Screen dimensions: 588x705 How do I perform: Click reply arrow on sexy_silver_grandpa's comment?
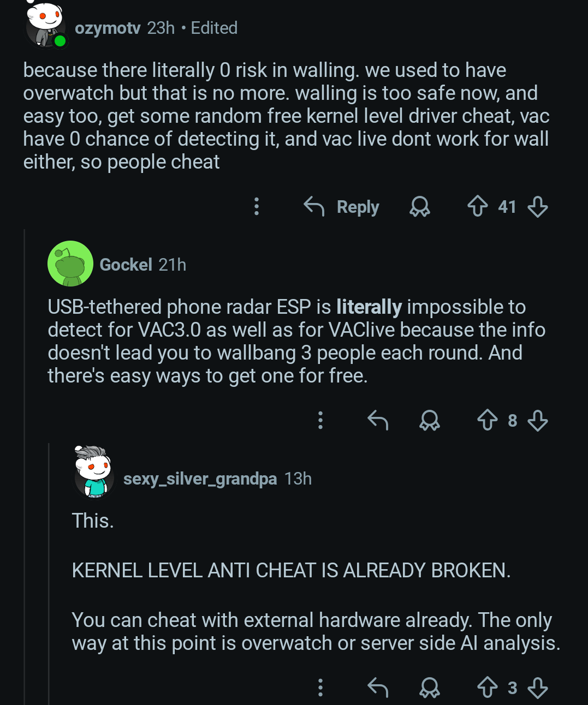[378, 688]
